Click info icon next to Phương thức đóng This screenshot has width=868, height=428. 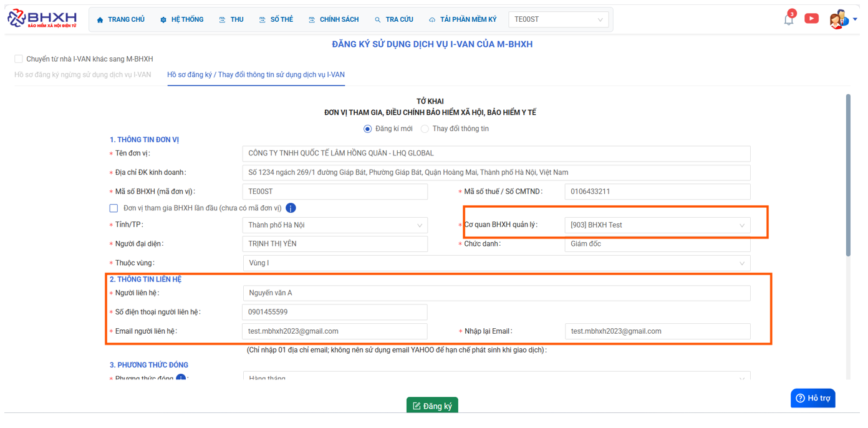click(181, 378)
